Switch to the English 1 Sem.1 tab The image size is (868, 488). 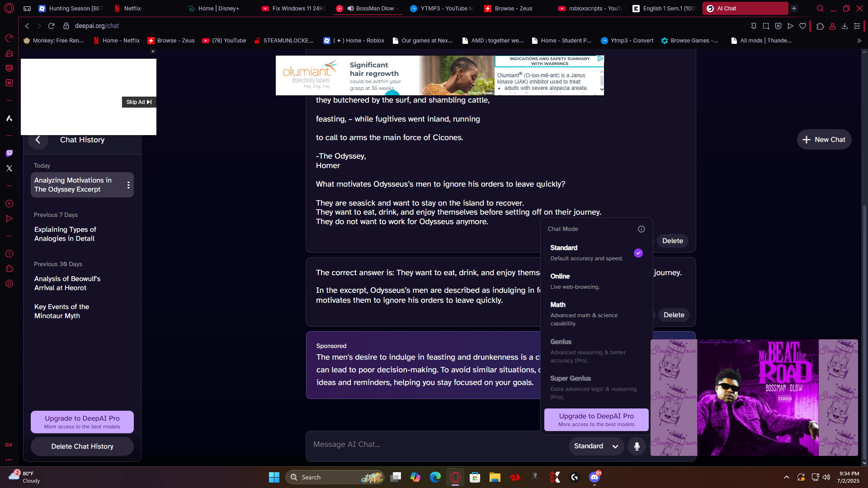click(665, 8)
